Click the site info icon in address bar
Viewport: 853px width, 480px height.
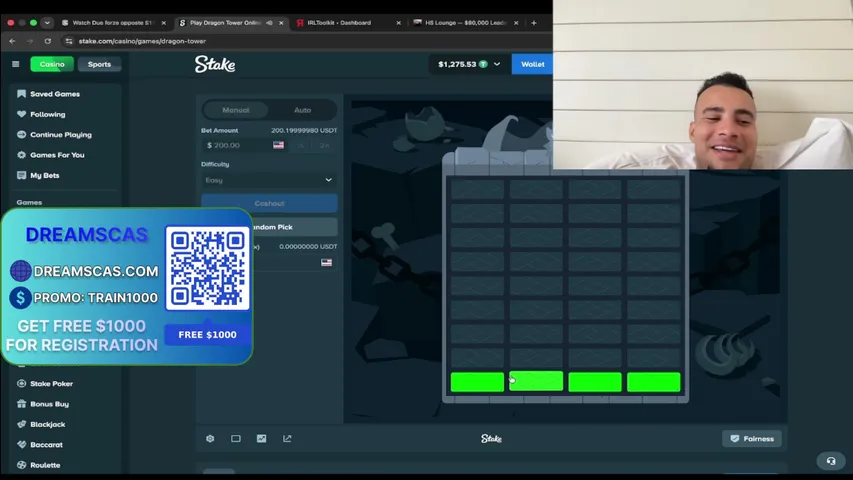69,41
